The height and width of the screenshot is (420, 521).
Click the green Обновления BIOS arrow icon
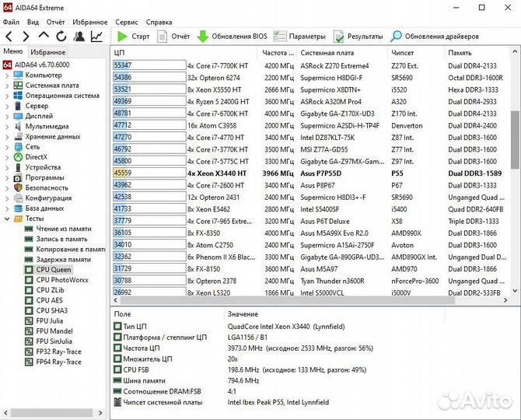tap(202, 37)
